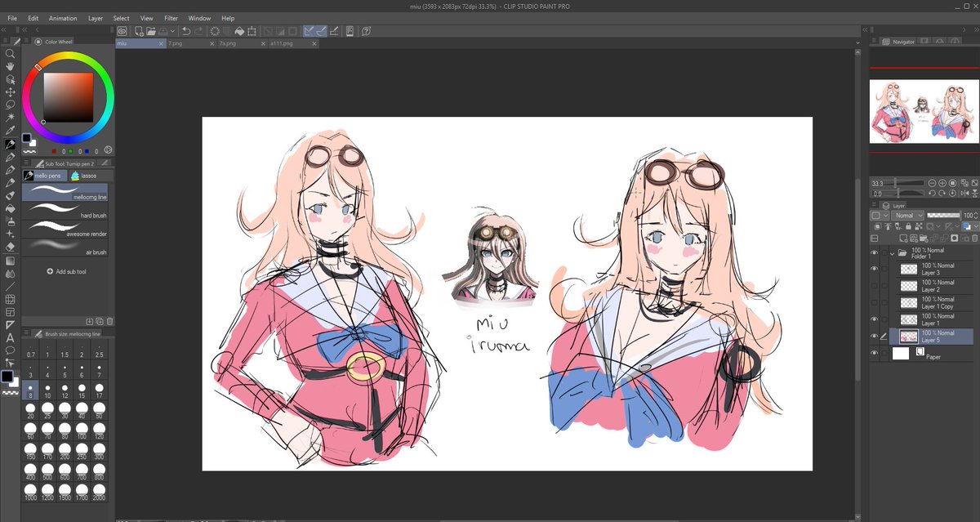Click the Open file folder icon
Screen dimensions: 980x522
pos(152,31)
